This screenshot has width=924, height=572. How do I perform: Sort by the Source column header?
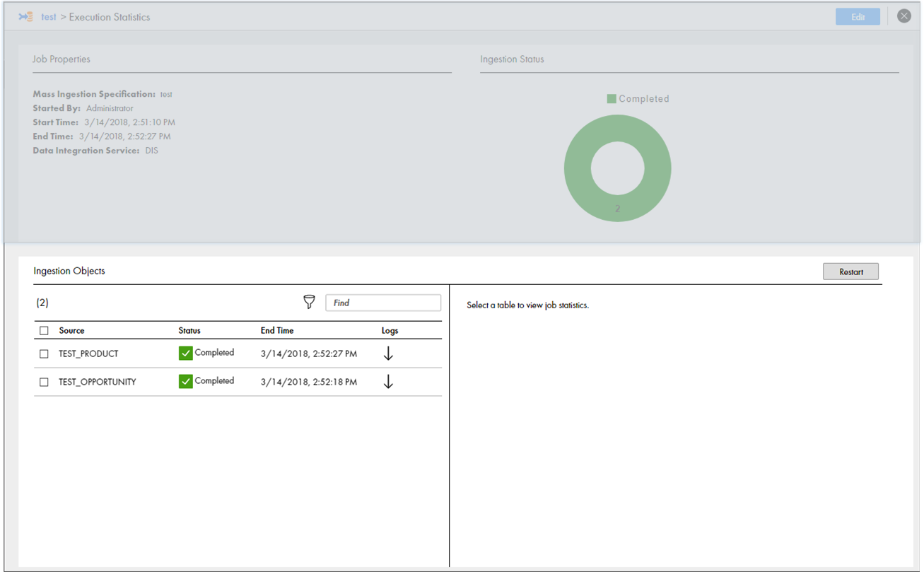[x=71, y=330]
